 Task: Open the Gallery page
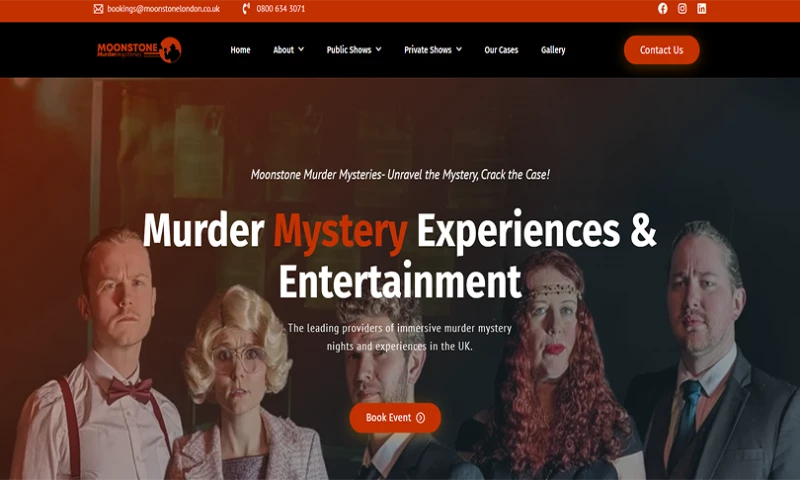(553, 50)
